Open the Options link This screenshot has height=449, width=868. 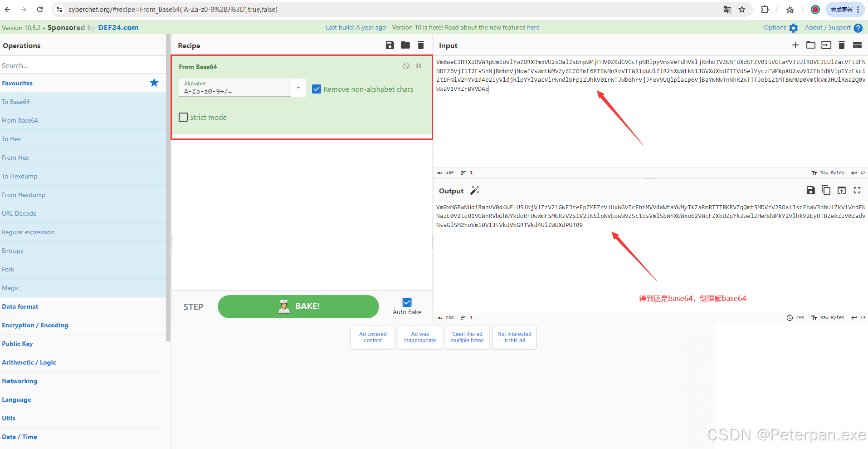(775, 27)
